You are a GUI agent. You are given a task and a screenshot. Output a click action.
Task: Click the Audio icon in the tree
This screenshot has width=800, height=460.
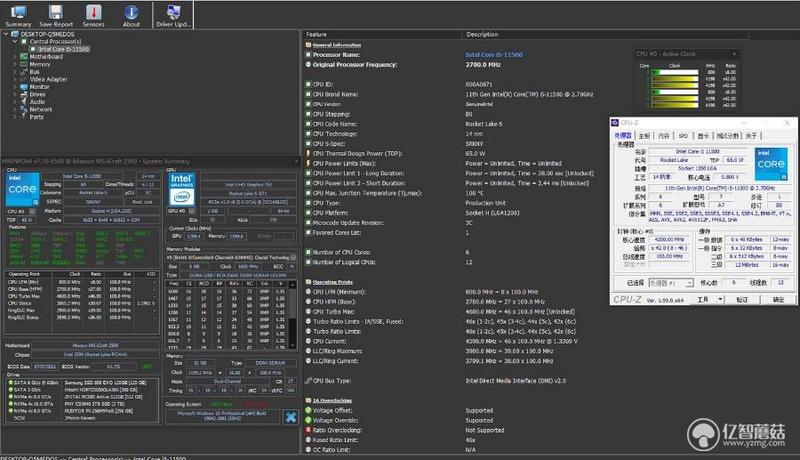23,101
